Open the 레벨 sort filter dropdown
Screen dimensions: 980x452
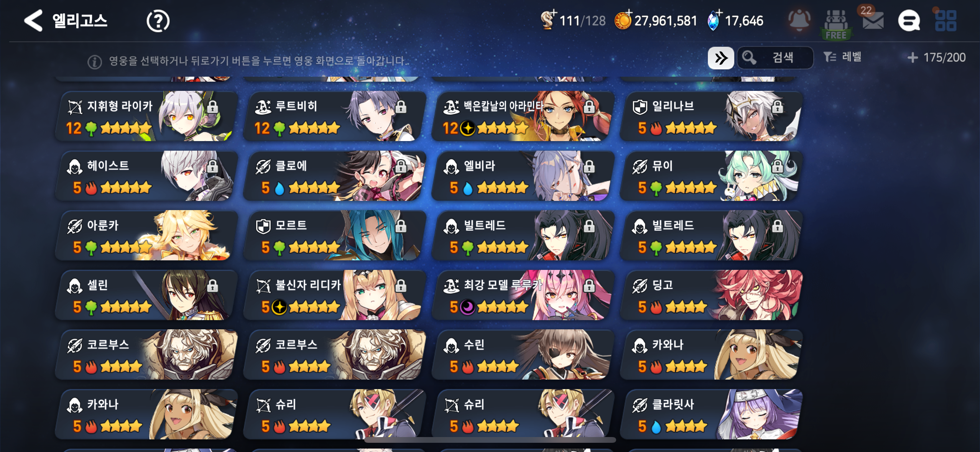click(842, 57)
